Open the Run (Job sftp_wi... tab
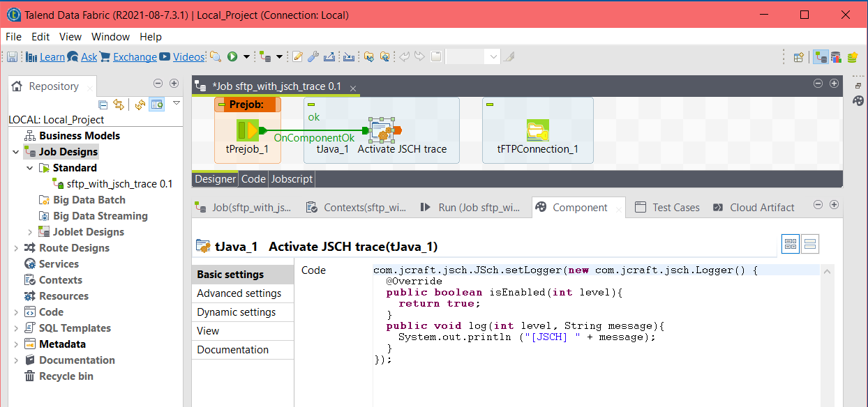Viewport: 868px width, 407px height. (470, 208)
